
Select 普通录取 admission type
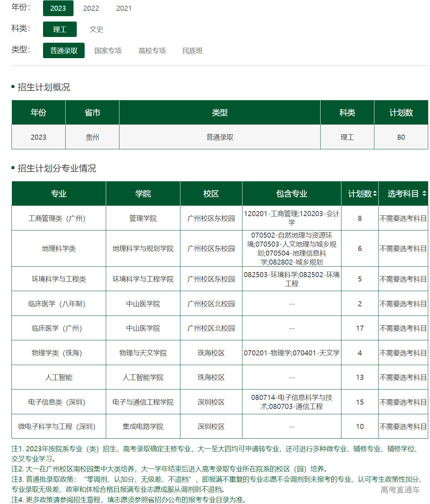[64, 51]
